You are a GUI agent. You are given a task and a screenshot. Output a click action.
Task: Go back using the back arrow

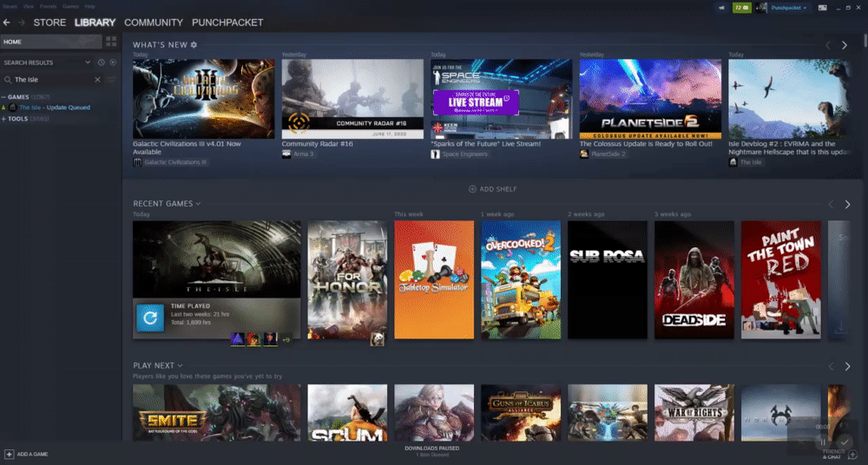[7, 23]
